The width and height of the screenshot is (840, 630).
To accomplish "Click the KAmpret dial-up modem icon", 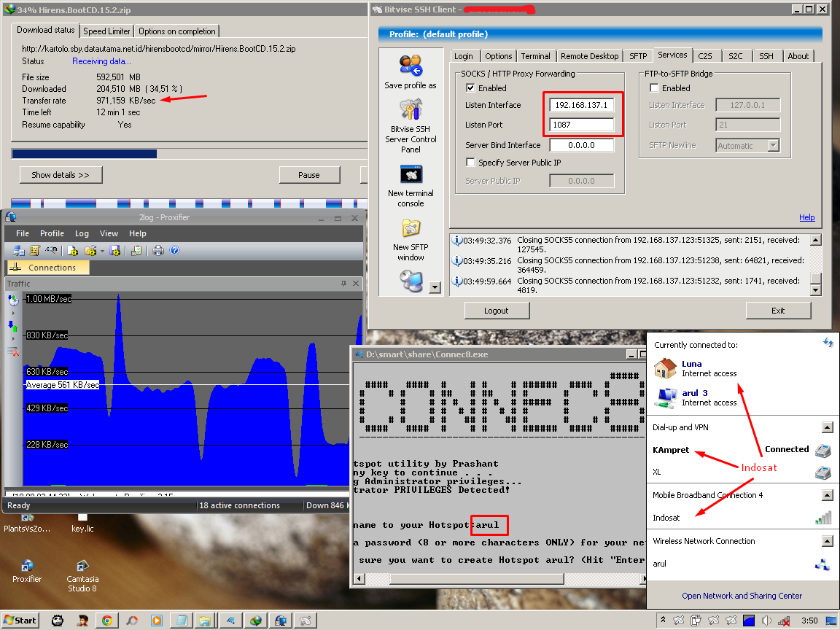I will click(822, 450).
